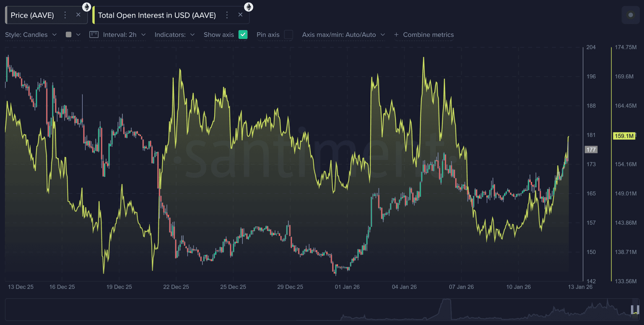Enable the Pin axis checkbox
This screenshot has height=325, width=644.
click(288, 35)
